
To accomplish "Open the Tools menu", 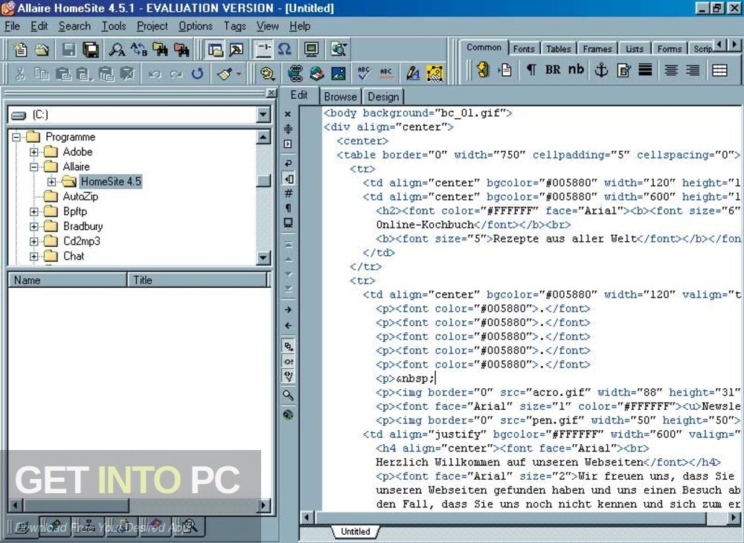I will (x=113, y=26).
